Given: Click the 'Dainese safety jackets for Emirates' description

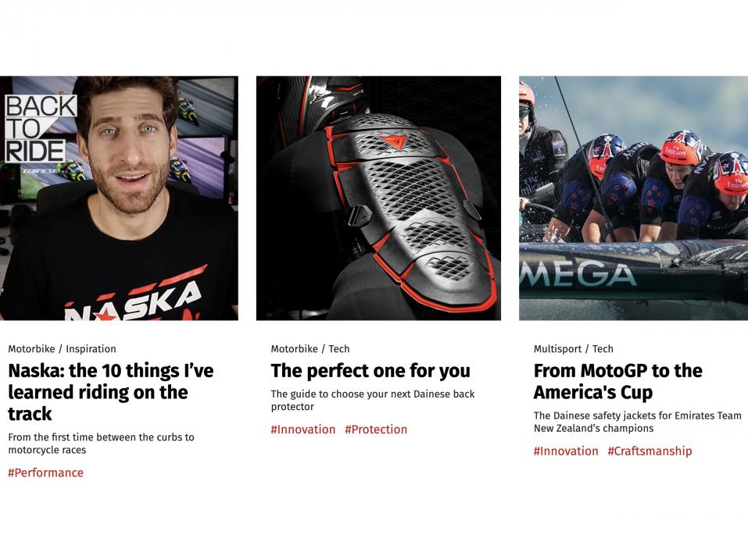Looking at the screenshot, I should 637,422.
